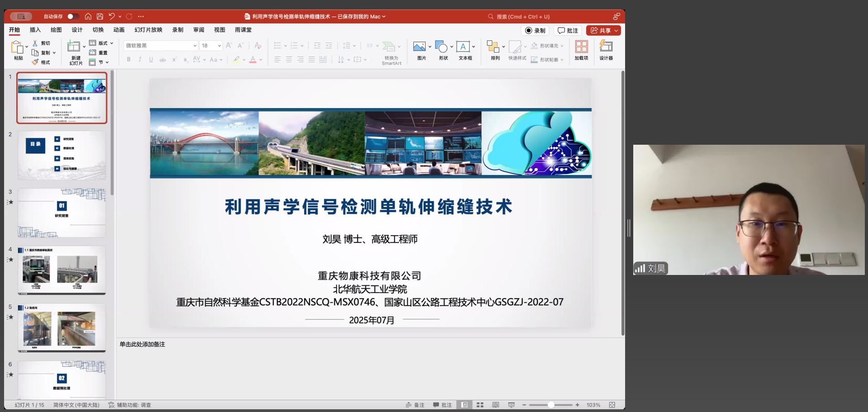Click the 复制 copy icon
Screen dimensions: 868x412
point(35,52)
